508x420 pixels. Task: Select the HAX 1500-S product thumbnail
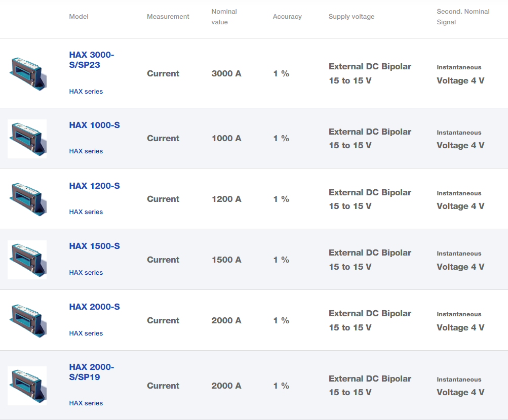[x=27, y=260]
